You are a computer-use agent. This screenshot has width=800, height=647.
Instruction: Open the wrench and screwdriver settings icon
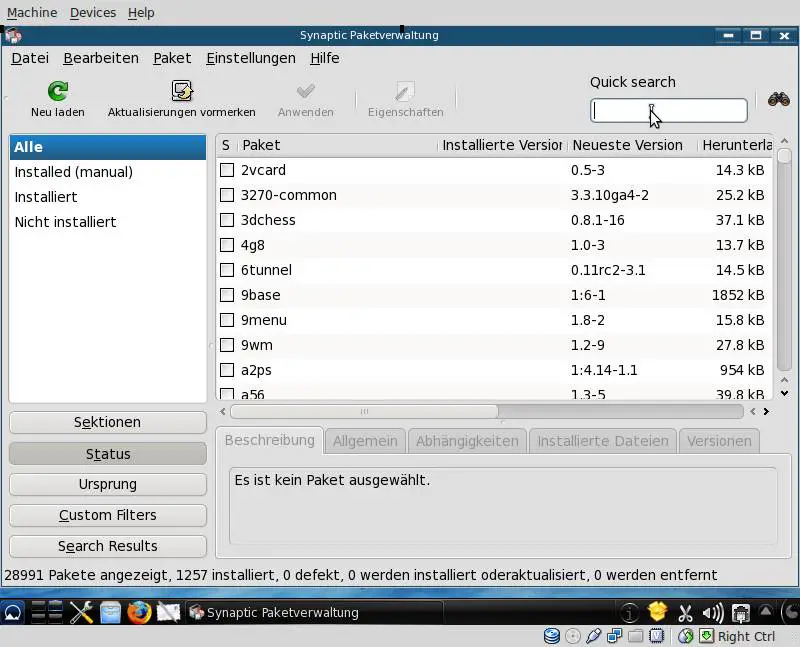(81, 612)
